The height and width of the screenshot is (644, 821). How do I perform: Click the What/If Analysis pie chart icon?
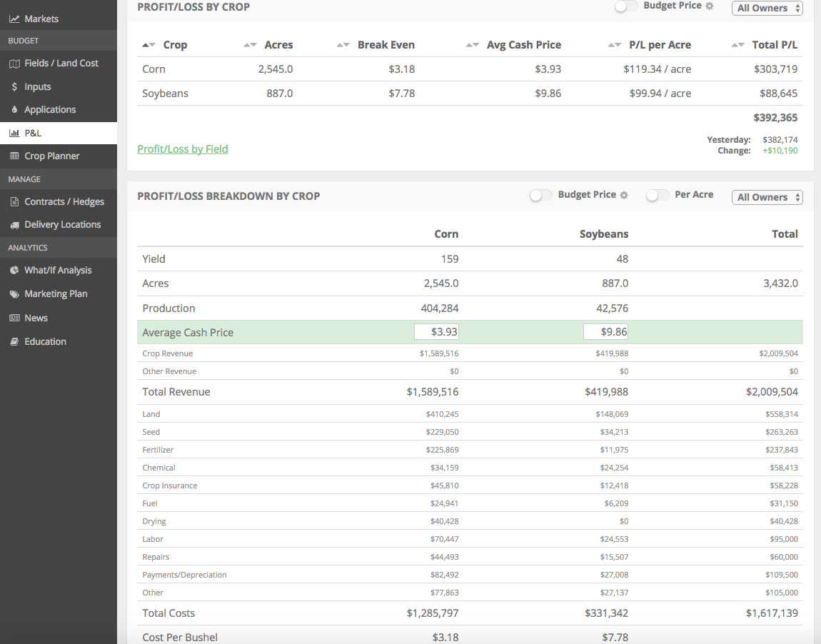(x=14, y=271)
